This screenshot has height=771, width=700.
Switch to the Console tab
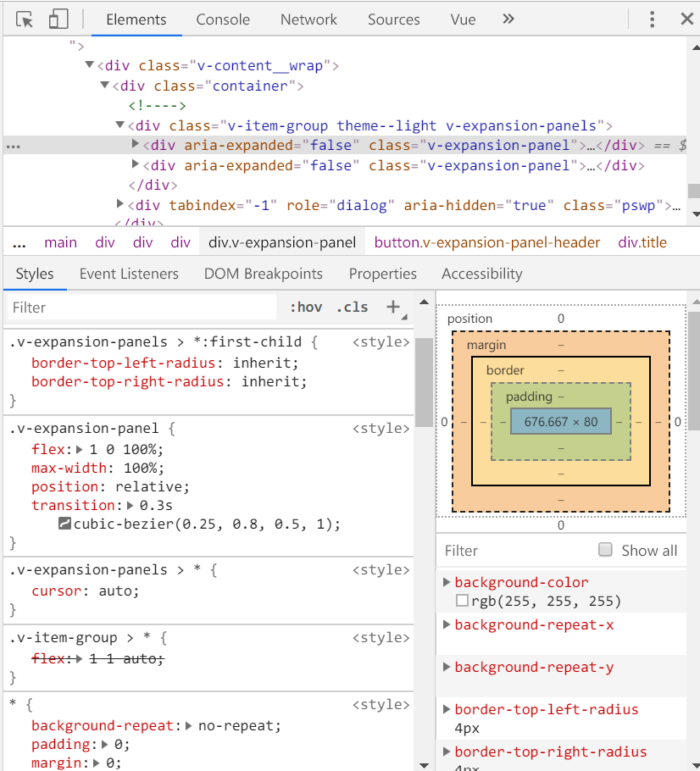tap(222, 19)
